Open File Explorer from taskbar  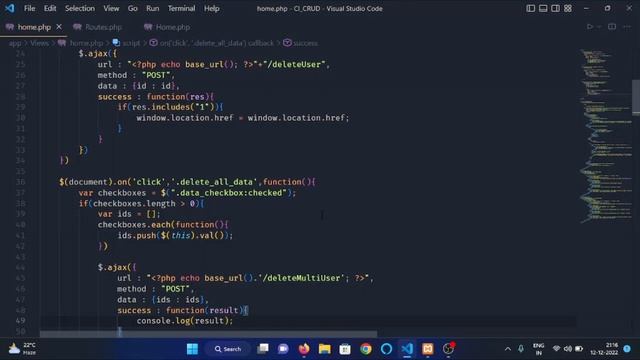tap(324, 349)
